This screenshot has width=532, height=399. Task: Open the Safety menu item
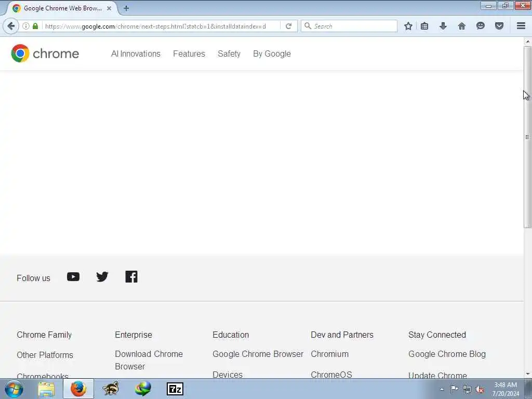(x=229, y=54)
